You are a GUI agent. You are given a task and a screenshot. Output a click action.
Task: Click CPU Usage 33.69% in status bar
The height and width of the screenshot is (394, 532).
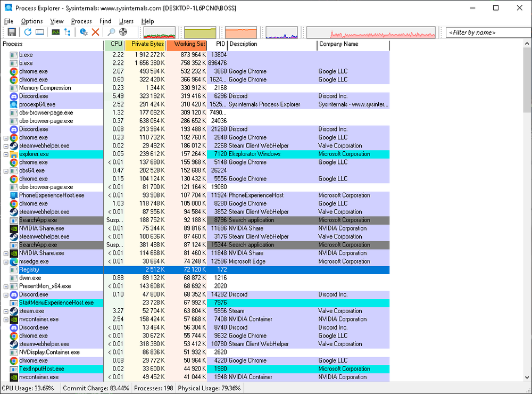click(x=28, y=388)
